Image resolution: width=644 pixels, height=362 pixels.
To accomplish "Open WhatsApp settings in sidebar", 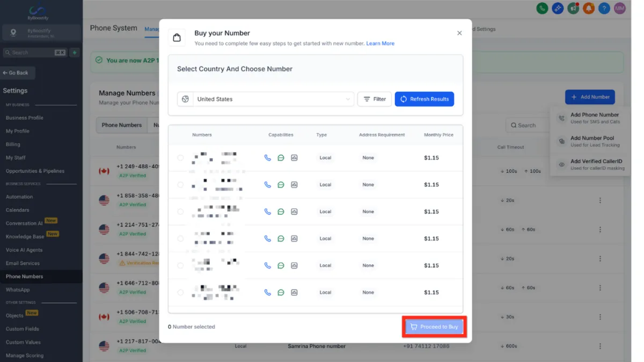I will point(18,290).
